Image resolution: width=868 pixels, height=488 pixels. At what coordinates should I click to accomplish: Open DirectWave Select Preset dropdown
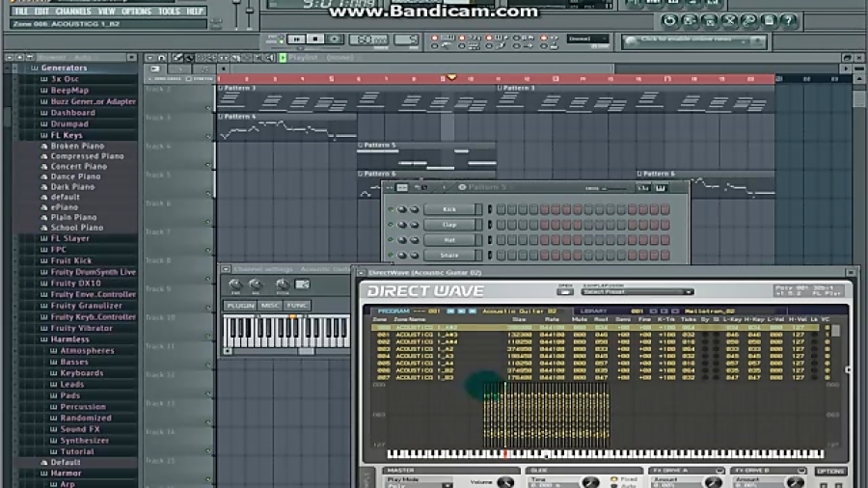tap(637, 291)
